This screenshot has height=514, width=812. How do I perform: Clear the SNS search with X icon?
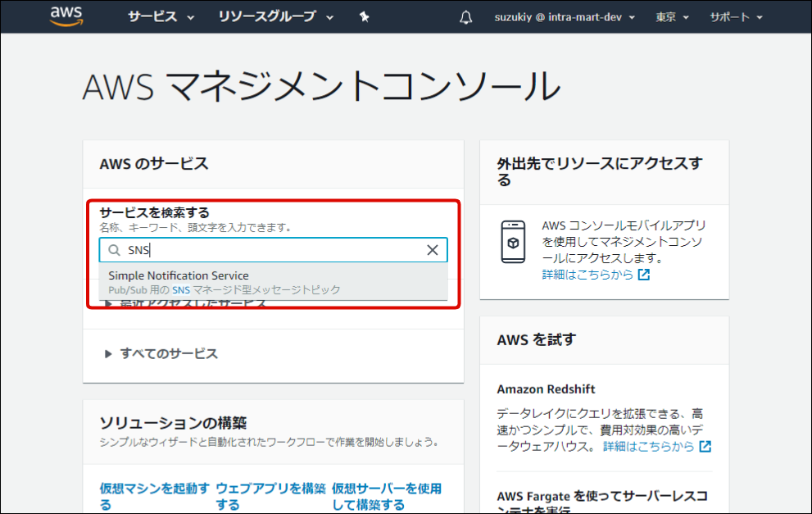coord(433,250)
